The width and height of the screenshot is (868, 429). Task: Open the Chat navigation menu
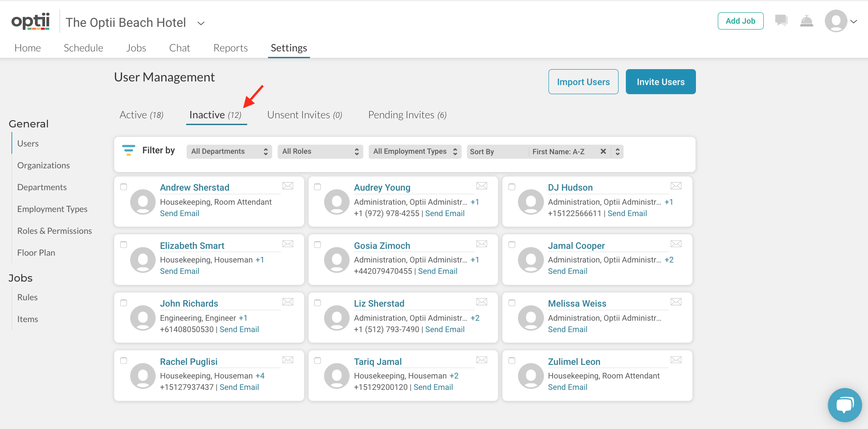(180, 48)
